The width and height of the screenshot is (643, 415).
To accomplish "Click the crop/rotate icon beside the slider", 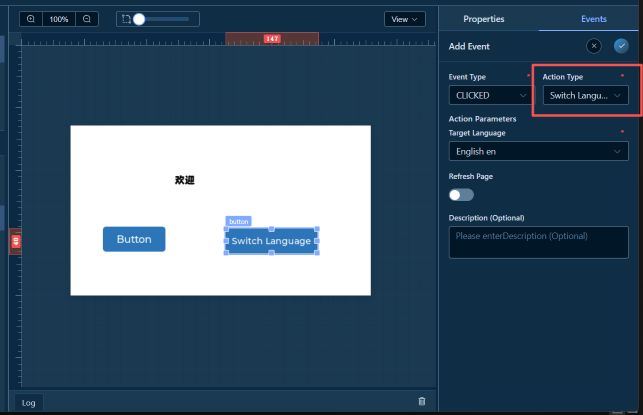I will 125,19.
